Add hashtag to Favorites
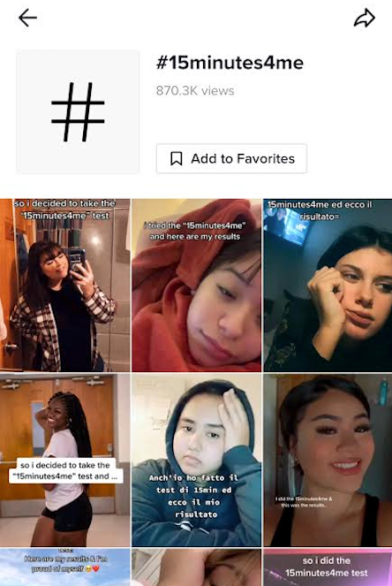This screenshot has height=586, width=392. point(231,158)
